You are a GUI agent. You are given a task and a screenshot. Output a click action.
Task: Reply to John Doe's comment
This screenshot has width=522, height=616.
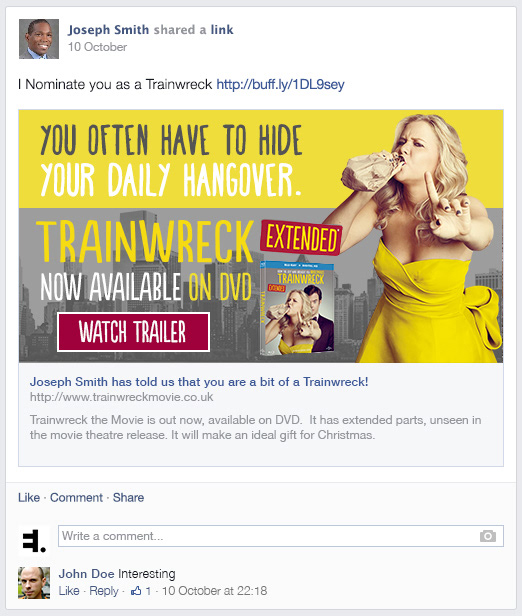click(x=104, y=590)
